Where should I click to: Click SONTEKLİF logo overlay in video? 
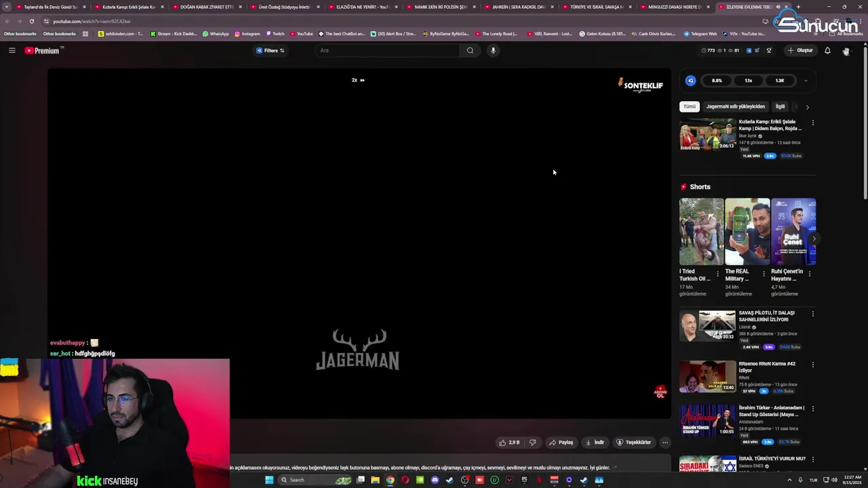[x=640, y=85]
